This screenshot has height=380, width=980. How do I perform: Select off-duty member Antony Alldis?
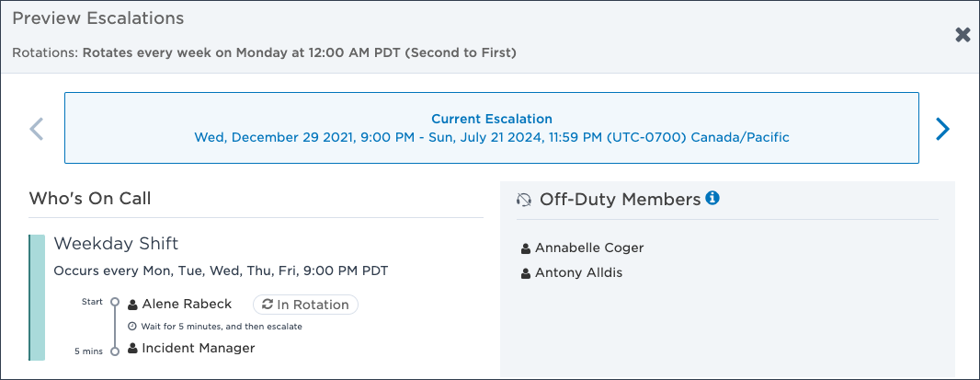click(x=579, y=273)
